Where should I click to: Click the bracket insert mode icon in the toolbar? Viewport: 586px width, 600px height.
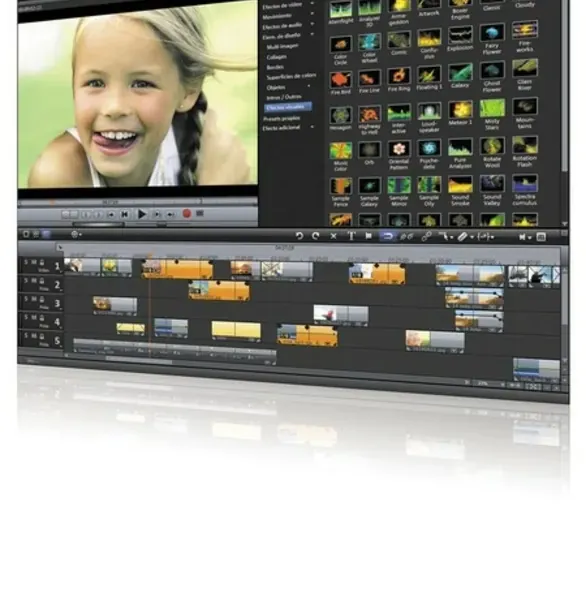tap(483, 237)
